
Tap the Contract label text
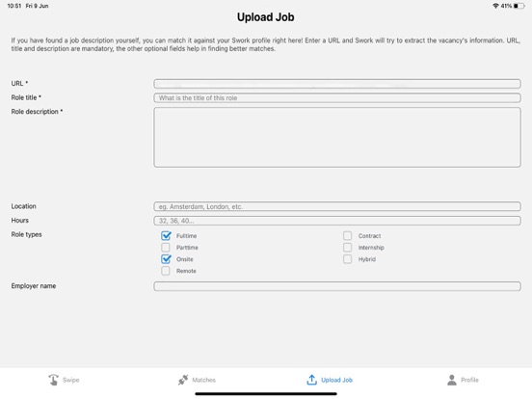pyautogui.click(x=369, y=236)
